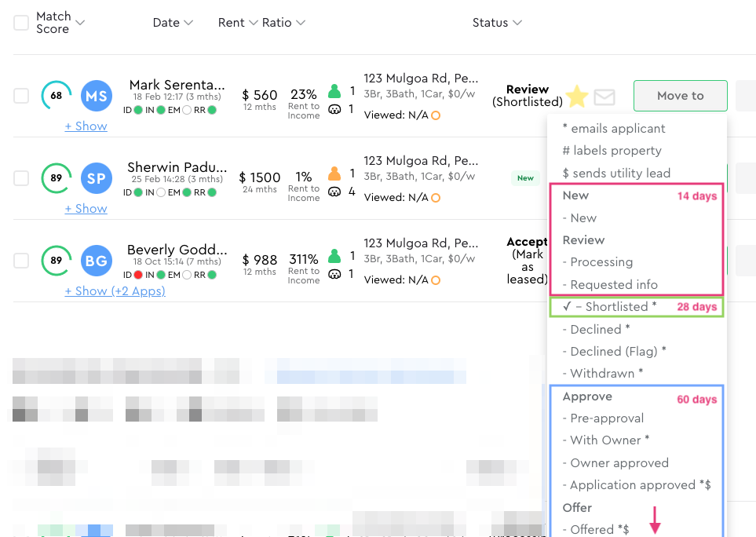Sort by the Date column header

(x=173, y=23)
